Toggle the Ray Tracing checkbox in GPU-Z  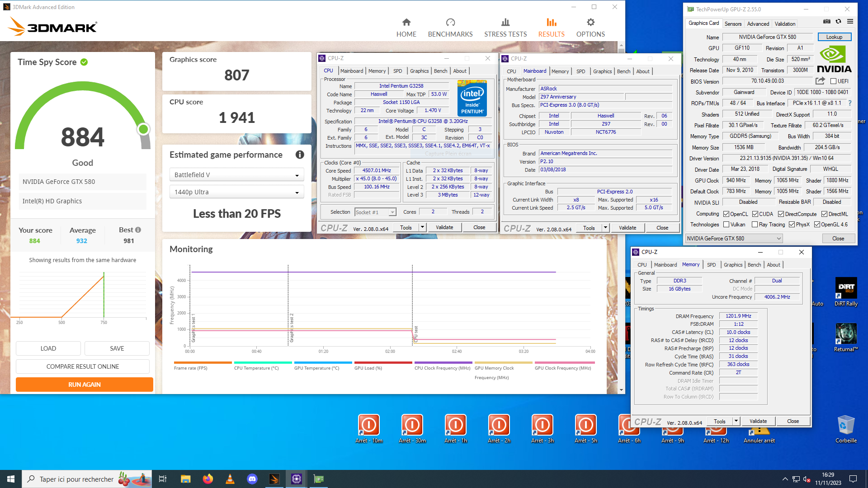[755, 225]
